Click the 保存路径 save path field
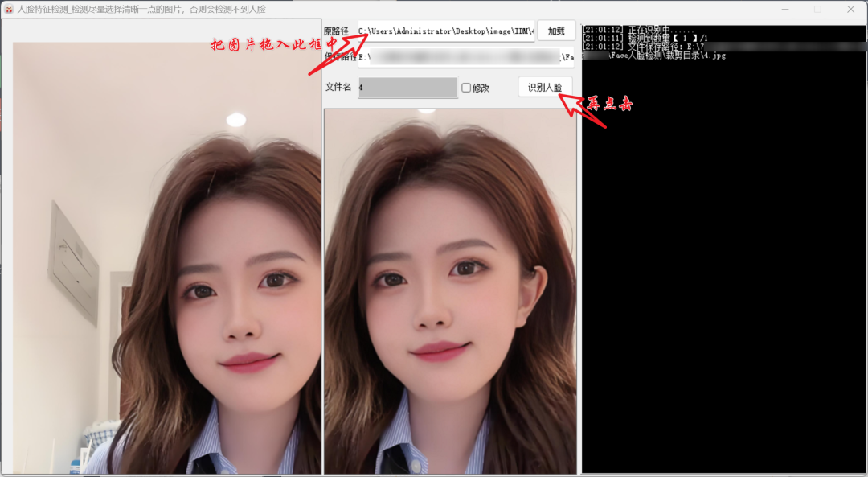This screenshot has height=477, width=868. 466,57
